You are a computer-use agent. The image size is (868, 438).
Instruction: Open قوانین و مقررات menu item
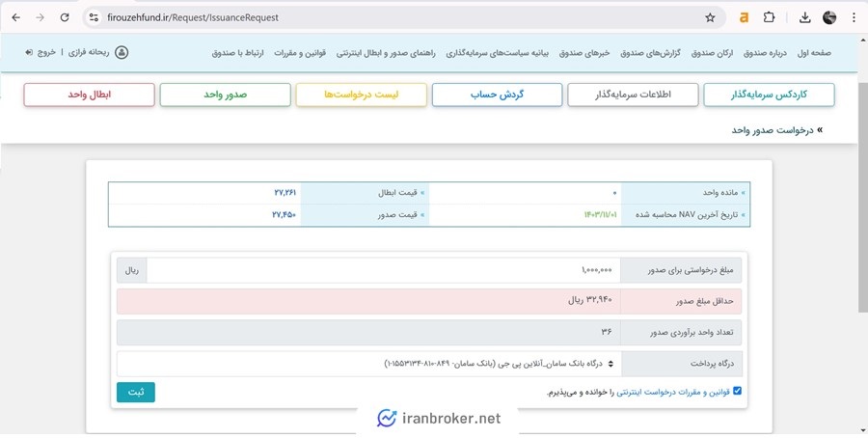coord(300,53)
